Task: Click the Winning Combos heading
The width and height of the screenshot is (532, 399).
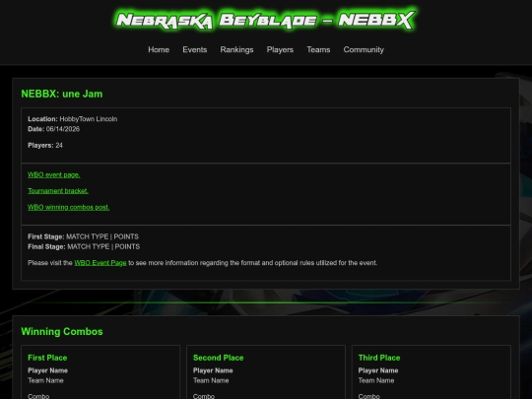Action: (x=62, y=331)
